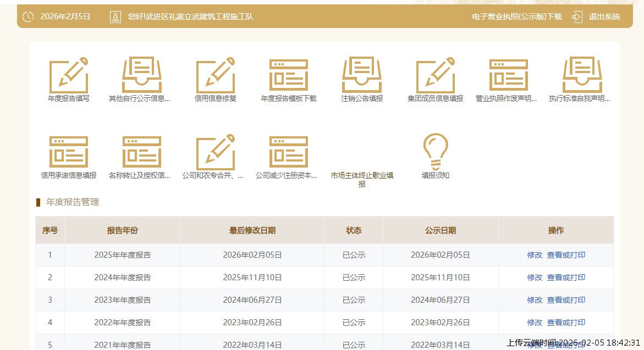Open the 年度报告填写 icon

click(69, 75)
